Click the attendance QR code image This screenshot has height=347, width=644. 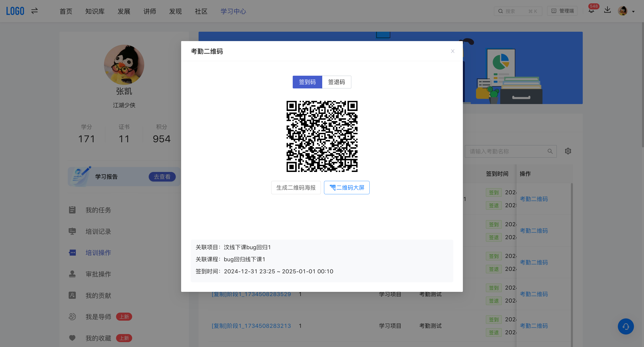pyautogui.click(x=322, y=136)
